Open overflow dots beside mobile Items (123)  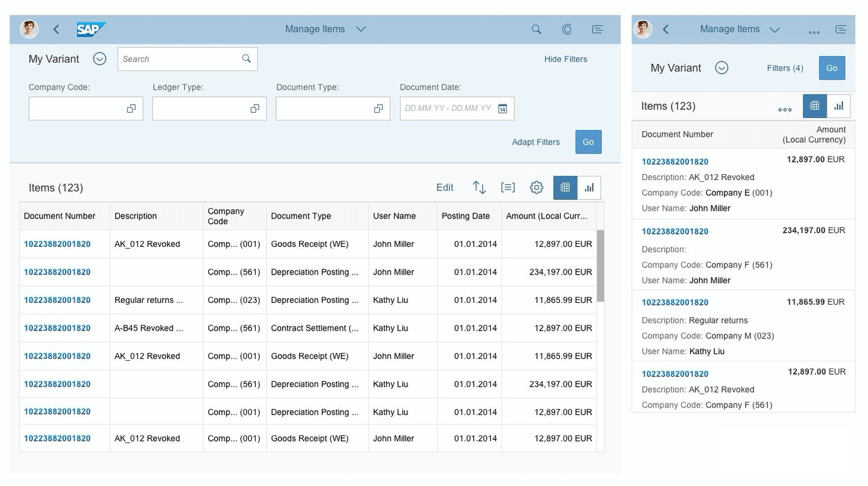coord(785,109)
